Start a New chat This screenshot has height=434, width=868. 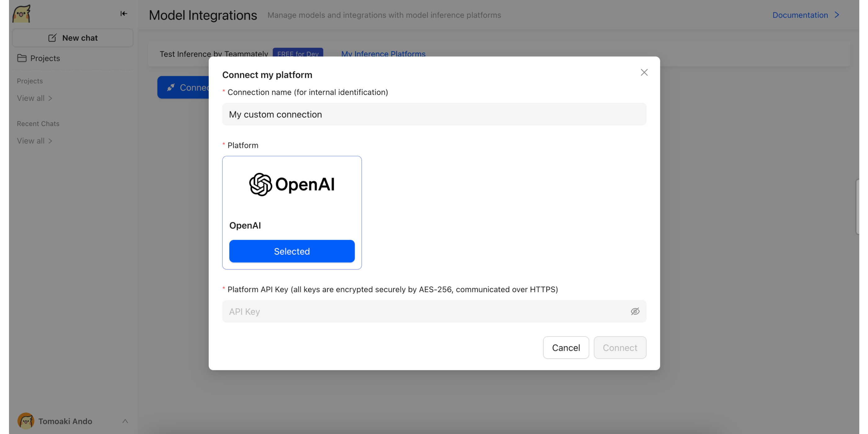73,38
